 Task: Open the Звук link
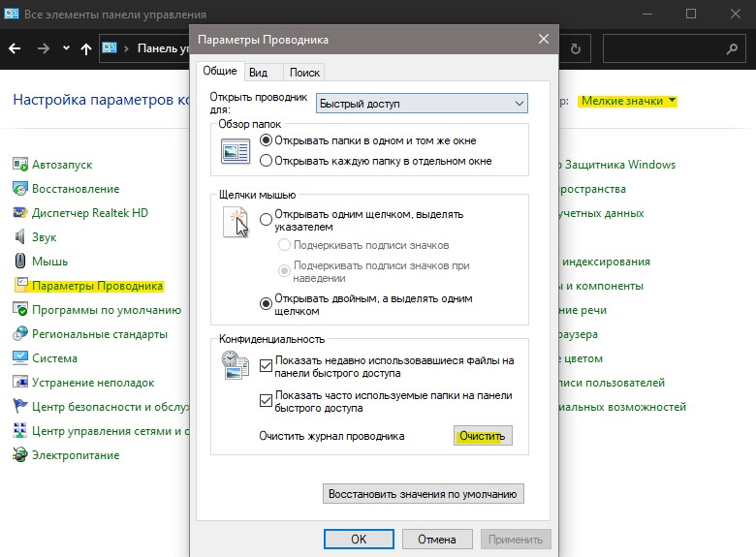click(44, 237)
